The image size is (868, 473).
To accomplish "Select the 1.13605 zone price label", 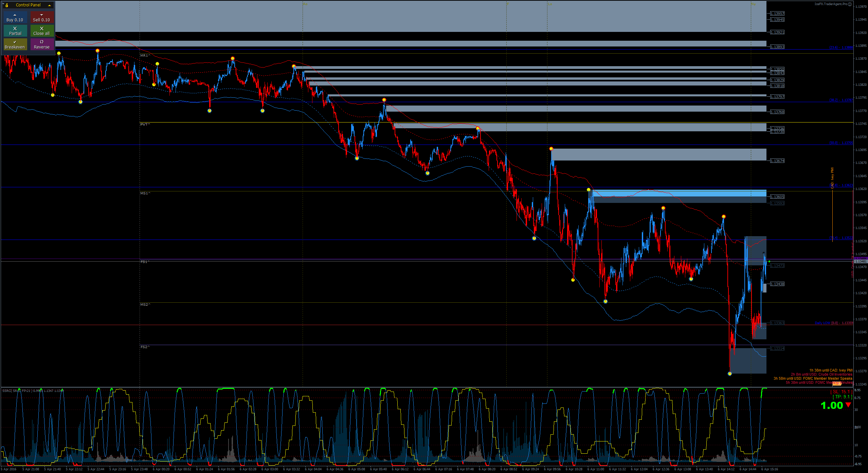I will 777,197.
